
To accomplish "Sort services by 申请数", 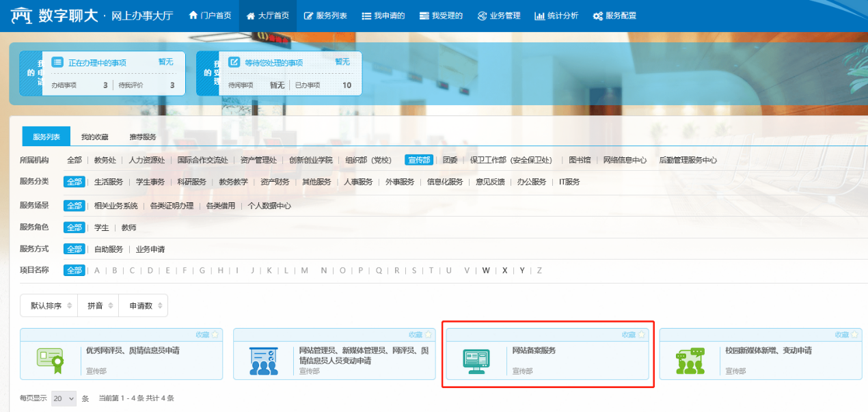I will [143, 305].
